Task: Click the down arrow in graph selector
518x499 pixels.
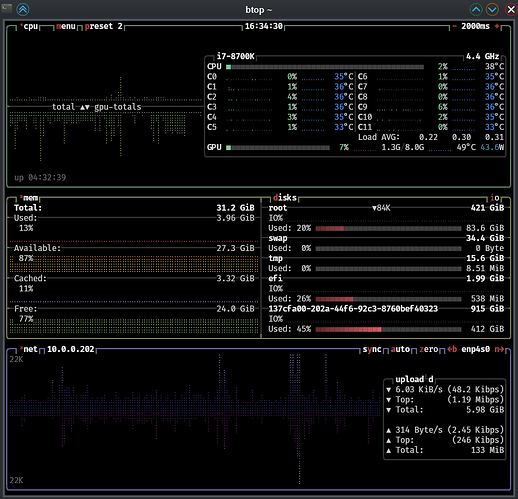Action: click(x=87, y=107)
